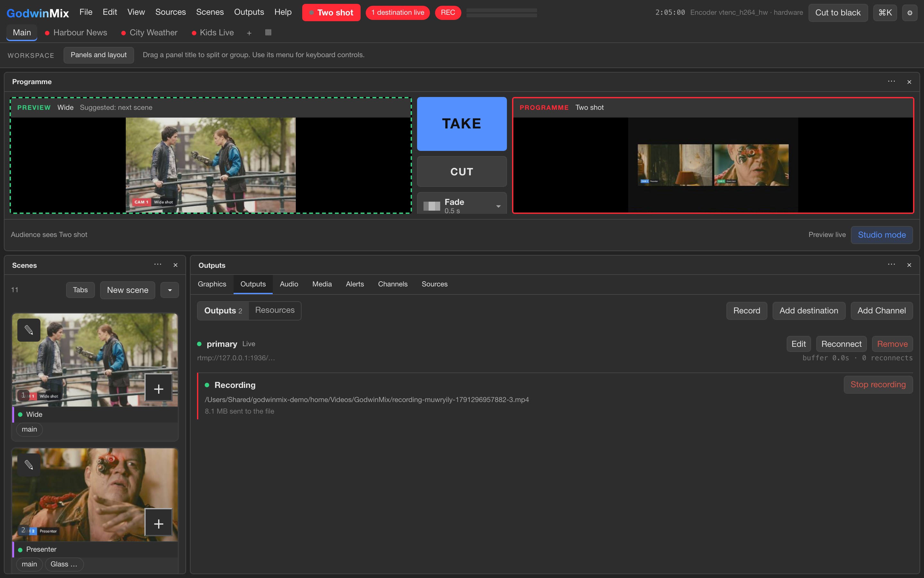Open Scenes panel three-dots menu
The image size is (924, 578).
click(x=158, y=265)
